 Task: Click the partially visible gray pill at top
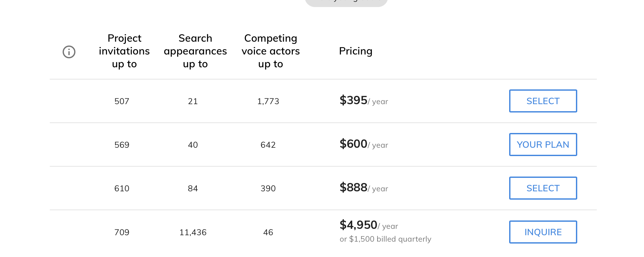346,3
